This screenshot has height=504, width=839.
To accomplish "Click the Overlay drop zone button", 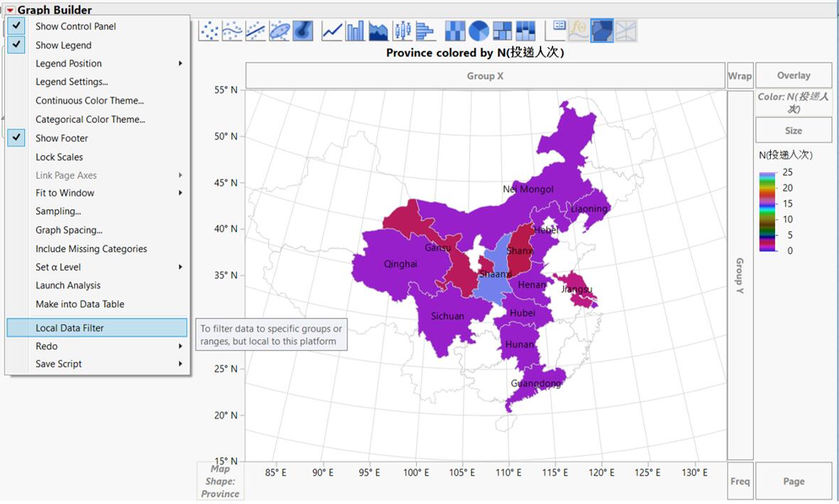I will [x=793, y=75].
